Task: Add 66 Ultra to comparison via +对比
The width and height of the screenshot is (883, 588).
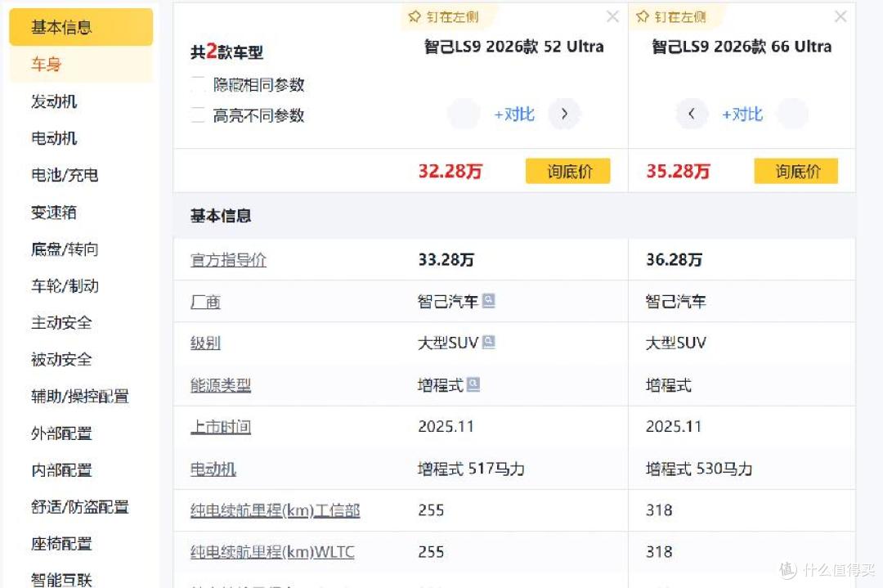Action: coord(742,114)
